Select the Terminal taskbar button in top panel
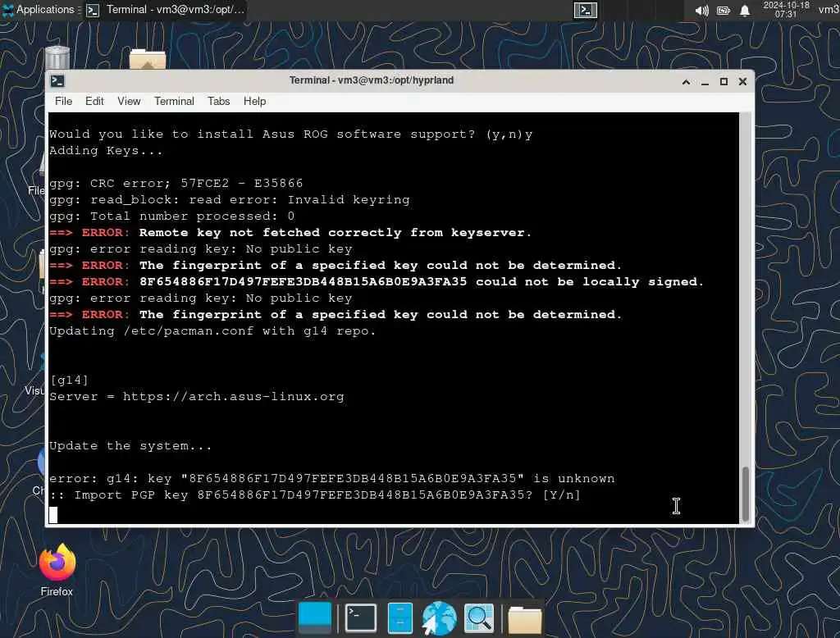Image resolution: width=840 pixels, height=638 pixels. click(x=165, y=10)
